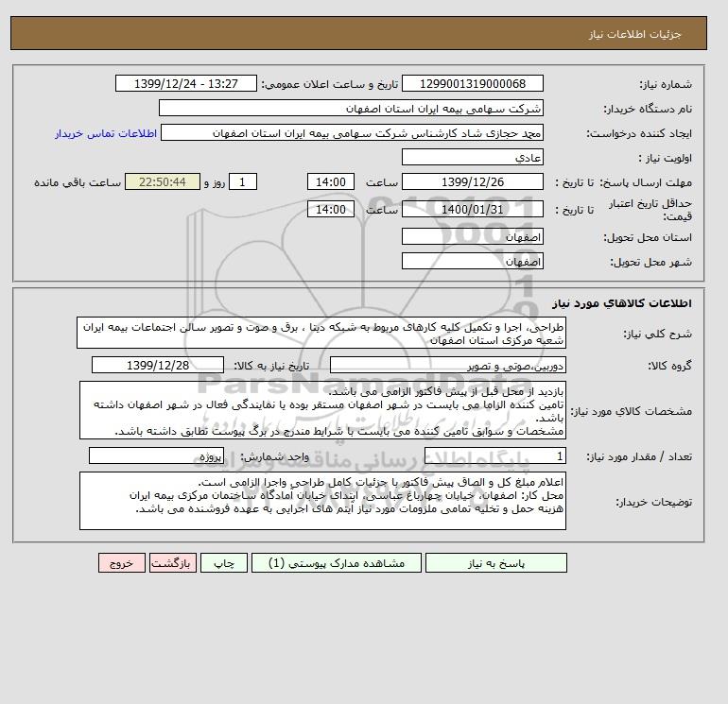Click the مهلت ارسال پاسخ label
This screenshot has width=728, height=704.
(x=647, y=182)
